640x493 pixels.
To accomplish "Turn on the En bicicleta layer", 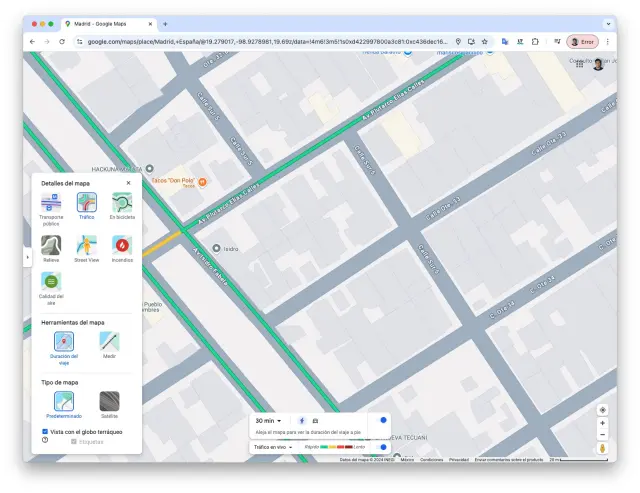I will 122,201.
